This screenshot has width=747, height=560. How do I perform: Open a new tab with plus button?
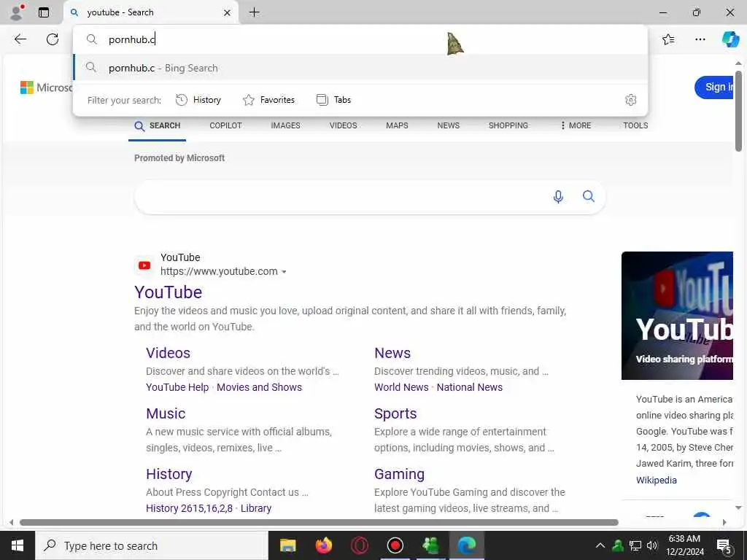(x=255, y=12)
